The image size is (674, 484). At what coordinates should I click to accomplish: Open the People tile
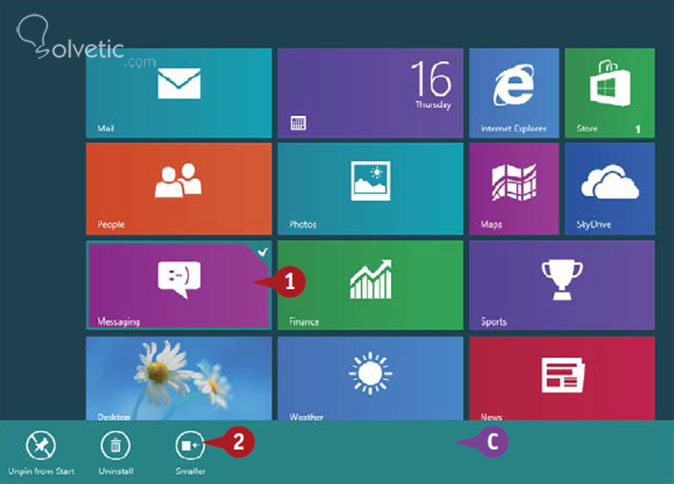[x=179, y=189]
